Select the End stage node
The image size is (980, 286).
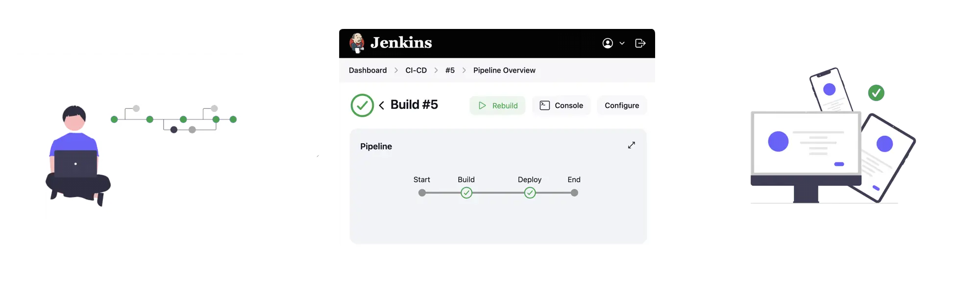click(x=574, y=193)
